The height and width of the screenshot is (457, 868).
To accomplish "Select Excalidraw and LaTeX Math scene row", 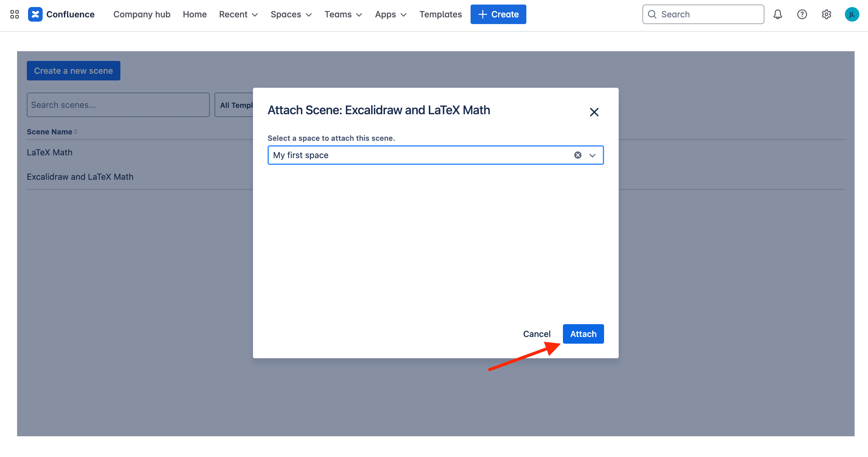I will coord(140,177).
